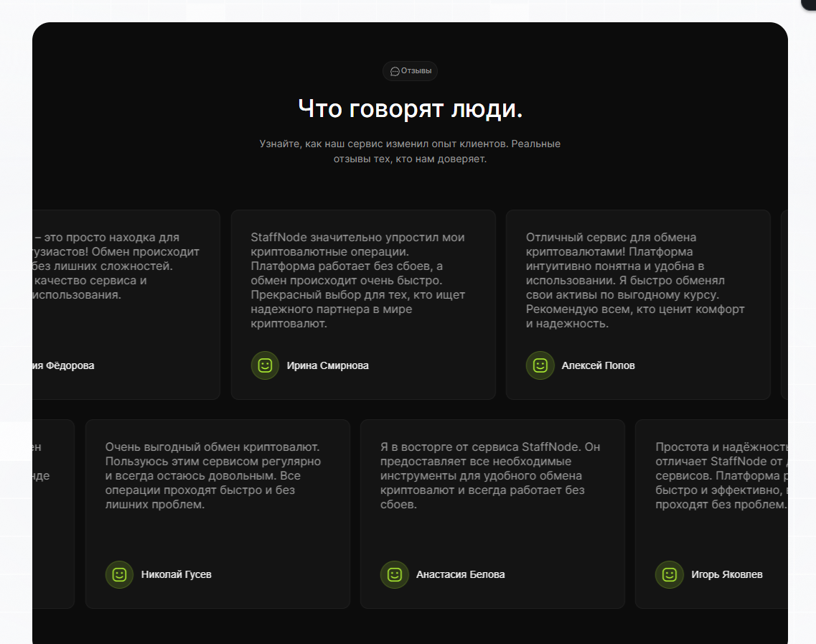816x644 pixels.
Task: Click Алексей Попов's green smiley avatar
Action: click(x=540, y=365)
